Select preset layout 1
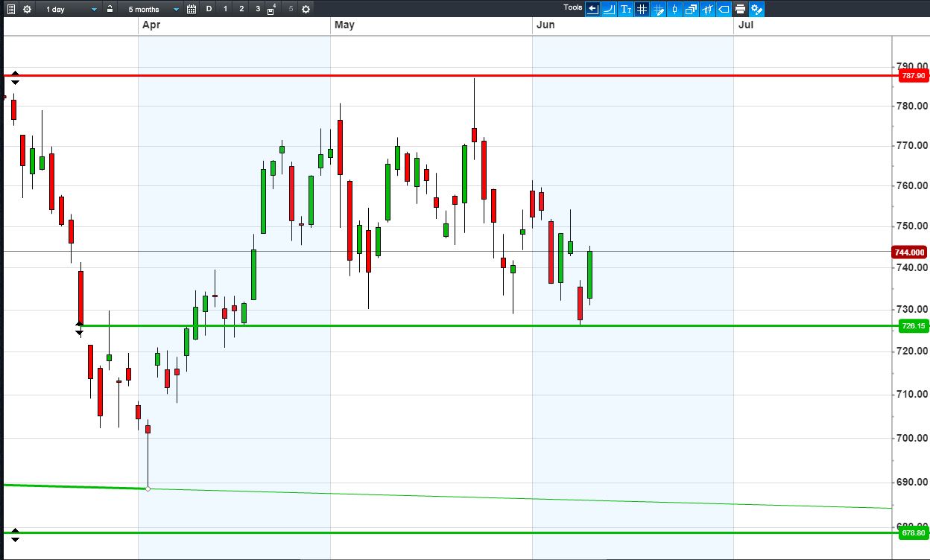 click(x=226, y=9)
